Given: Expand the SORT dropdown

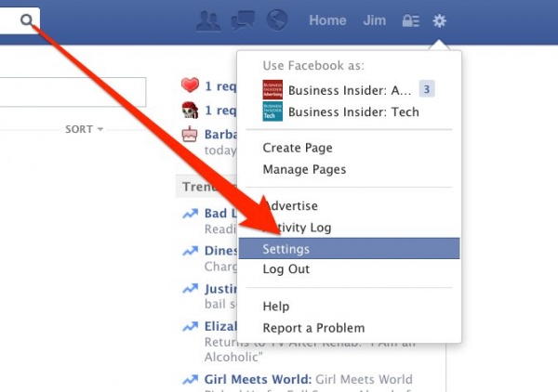Looking at the screenshot, I should pos(84,129).
